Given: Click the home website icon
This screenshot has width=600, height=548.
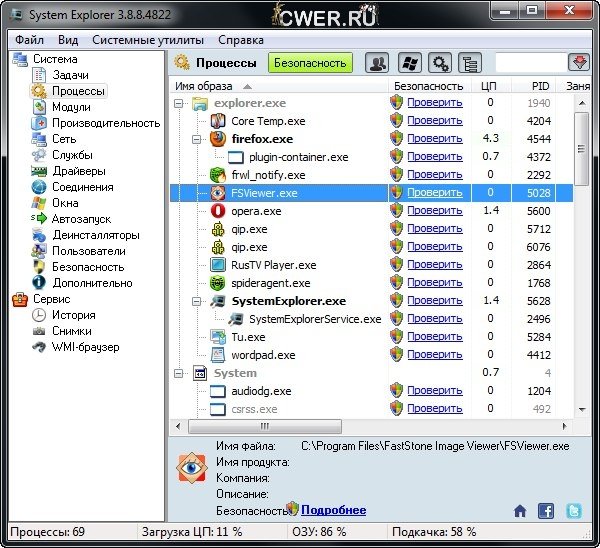Looking at the screenshot, I should point(520,511).
